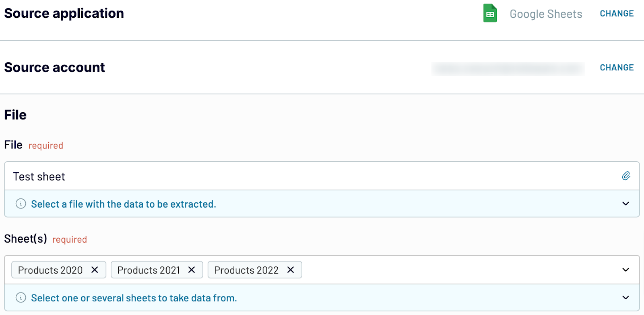This screenshot has height=315, width=644.
Task: Remove the Products 2020 sheet tag
Action: pos(95,270)
